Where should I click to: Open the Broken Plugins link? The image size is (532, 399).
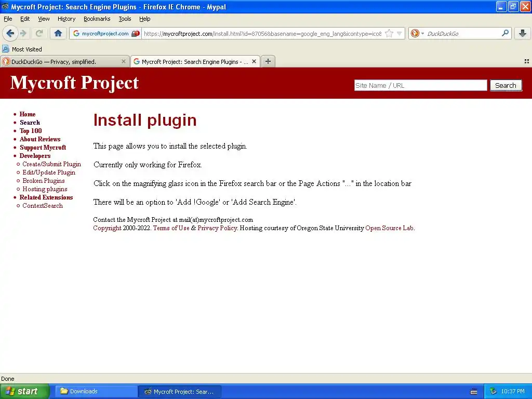click(x=44, y=181)
